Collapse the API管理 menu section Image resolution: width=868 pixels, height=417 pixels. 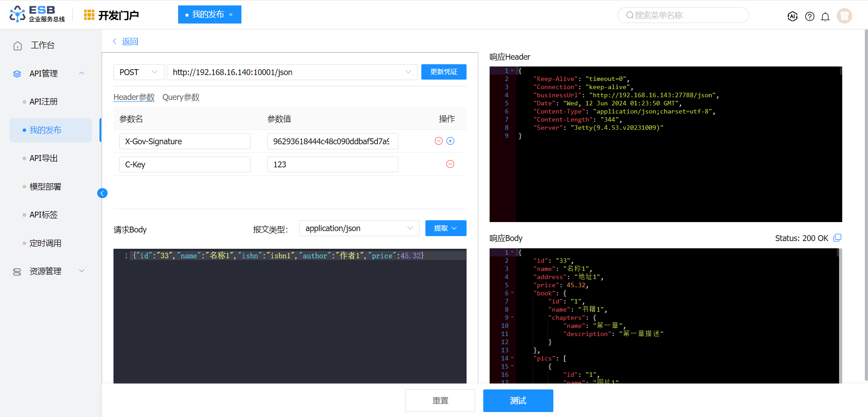(x=82, y=73)
